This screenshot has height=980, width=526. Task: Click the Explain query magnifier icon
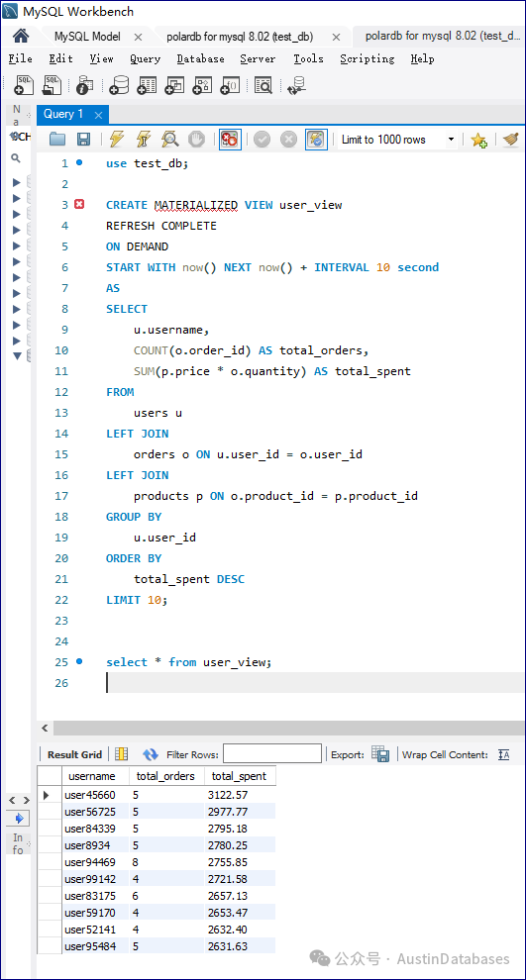pos(169,140)
